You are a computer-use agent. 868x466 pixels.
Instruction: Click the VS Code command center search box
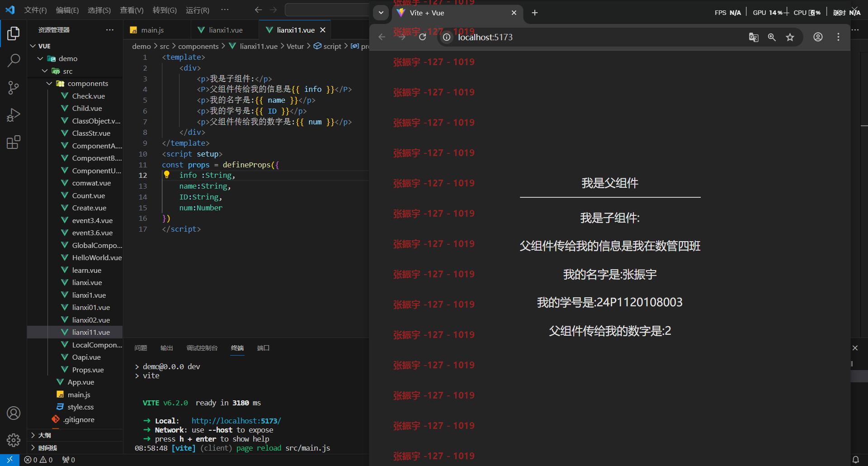pyautogui.click(x=328, y=10)
